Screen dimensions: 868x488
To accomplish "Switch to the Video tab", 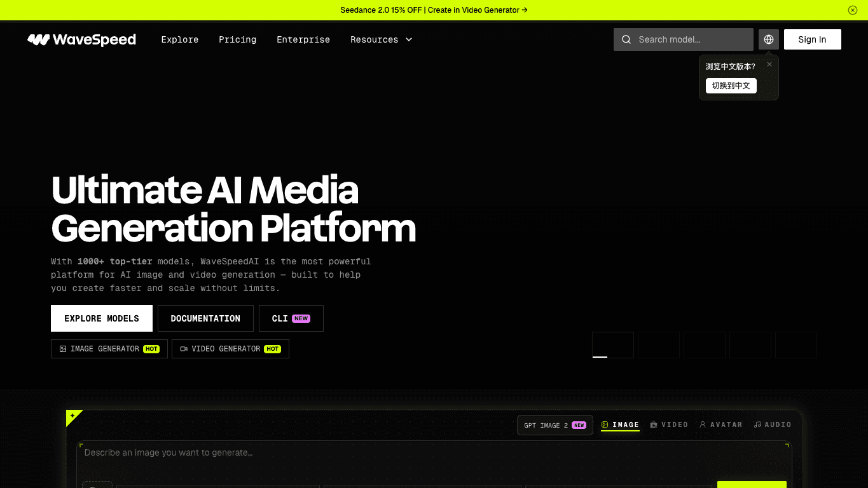I will (669, 424).
